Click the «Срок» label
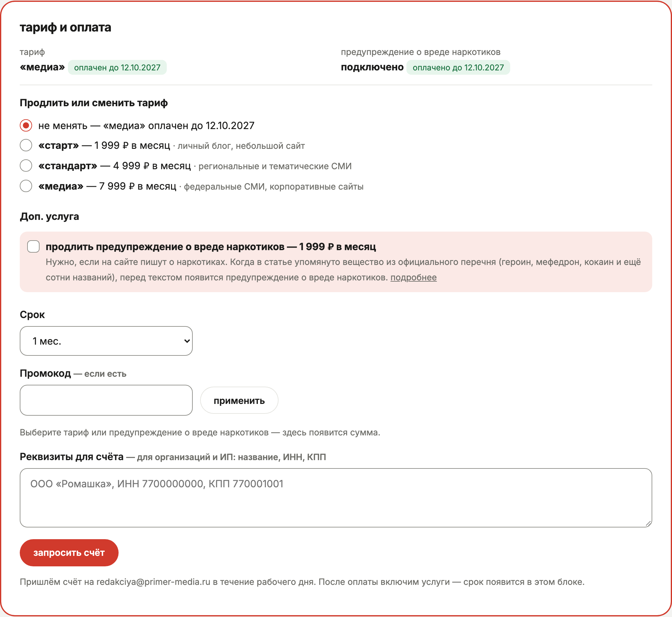 click(32, 314)
